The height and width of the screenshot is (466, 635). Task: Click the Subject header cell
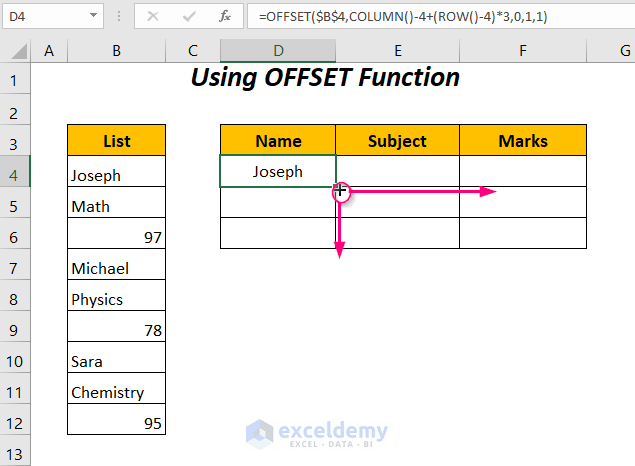[397, 141]
